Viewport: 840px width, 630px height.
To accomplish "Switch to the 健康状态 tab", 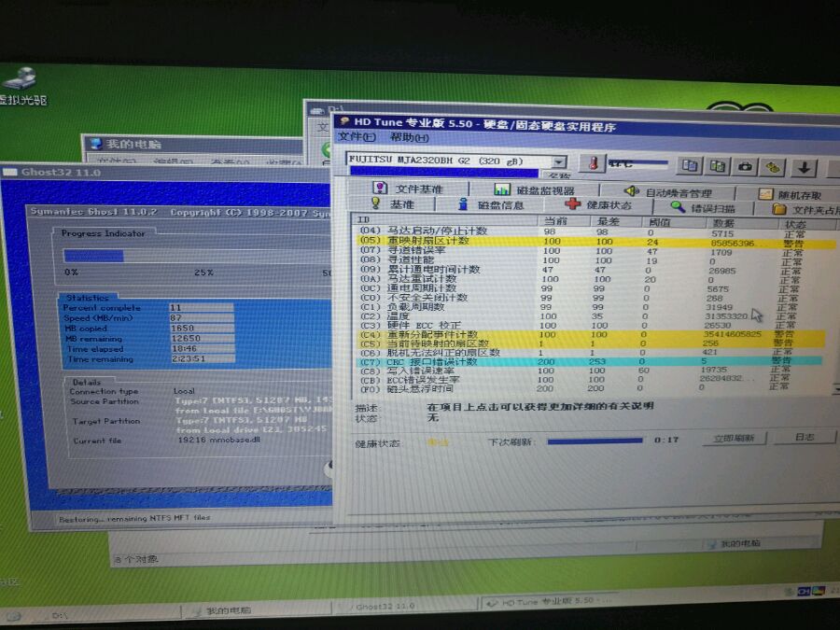I will click(x=599, y=205).
